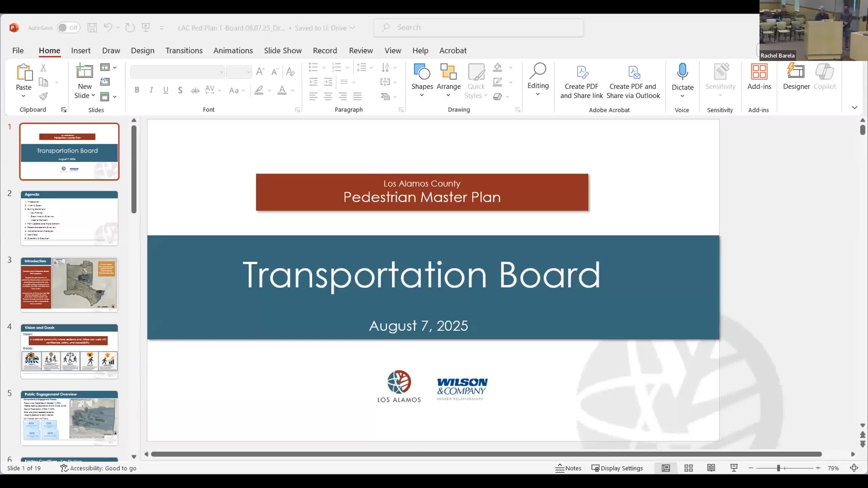This screenshot has width=868, height=488.
Task: Toggle Bold formatting button
Action: click(x=137, y=90)
